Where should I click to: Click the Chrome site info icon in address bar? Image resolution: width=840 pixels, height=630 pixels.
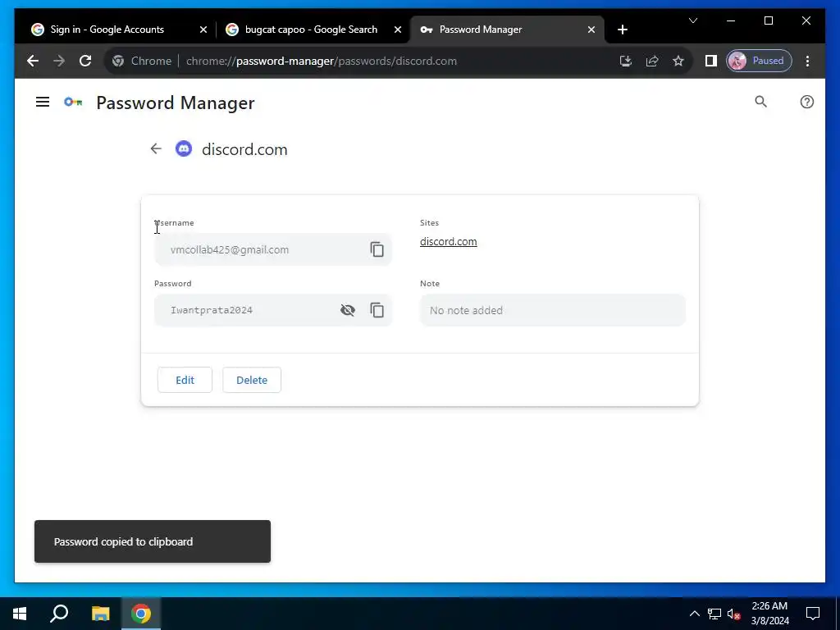[x=118, y=61]
